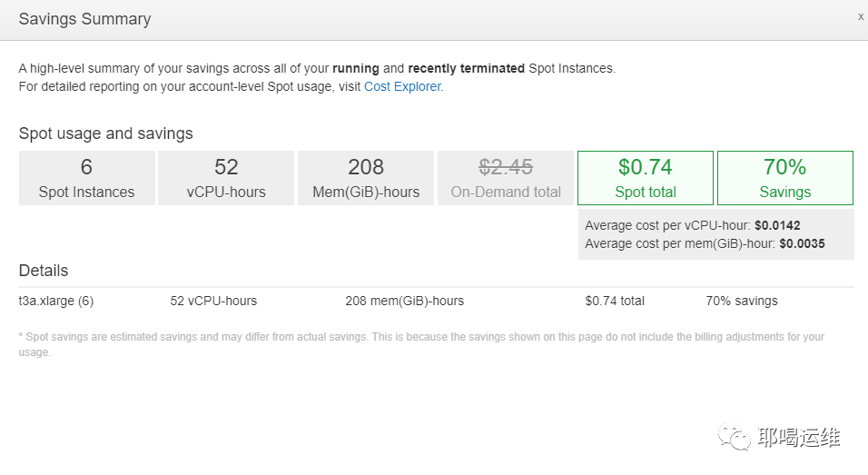Click the 70% savings details cell
Image resolution: width=868 pixels, height=475 pixels.
tap(741, 302)
